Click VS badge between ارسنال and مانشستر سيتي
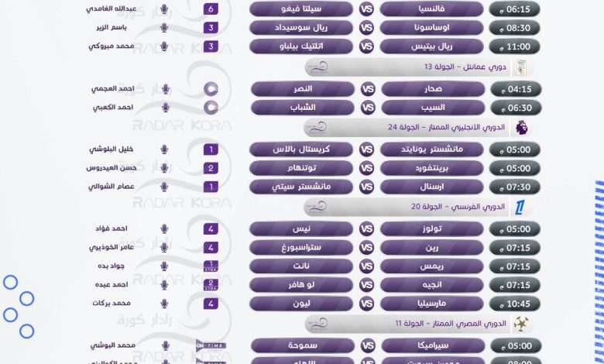This screenshot has width=604, height=364. coord(366,187)
